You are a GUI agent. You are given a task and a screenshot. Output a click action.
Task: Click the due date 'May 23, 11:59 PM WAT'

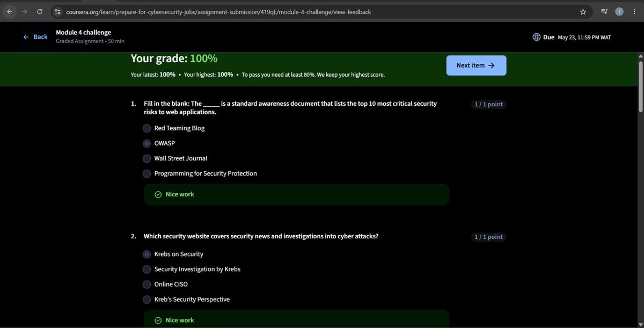pos(584,38)
